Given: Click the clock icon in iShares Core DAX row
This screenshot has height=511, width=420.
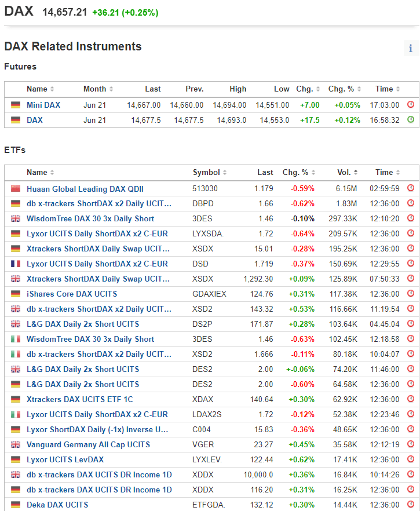Looking at the screenshot, I should coord(411,294).
